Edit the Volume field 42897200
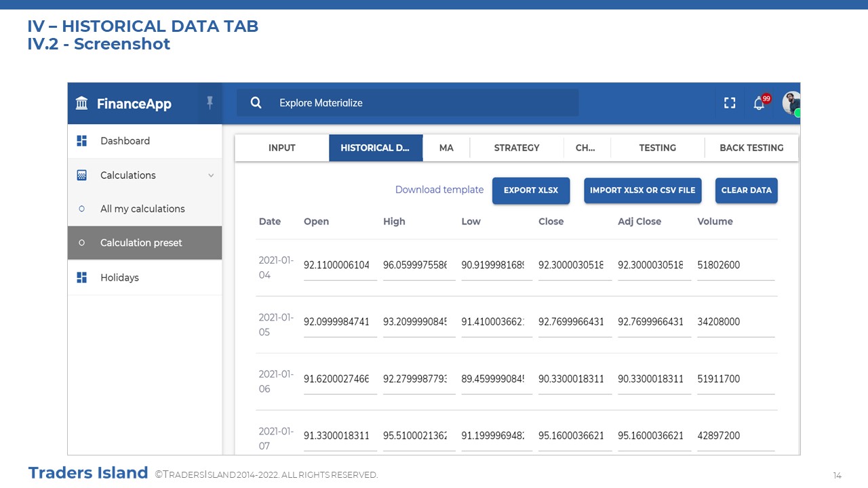This screenshot has height=488, width=868. point(736,436)
